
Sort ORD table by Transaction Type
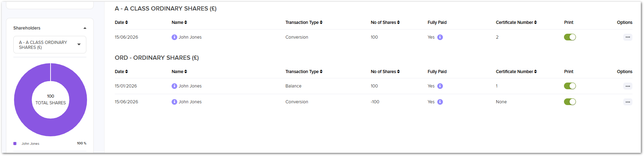coord(304,72)
